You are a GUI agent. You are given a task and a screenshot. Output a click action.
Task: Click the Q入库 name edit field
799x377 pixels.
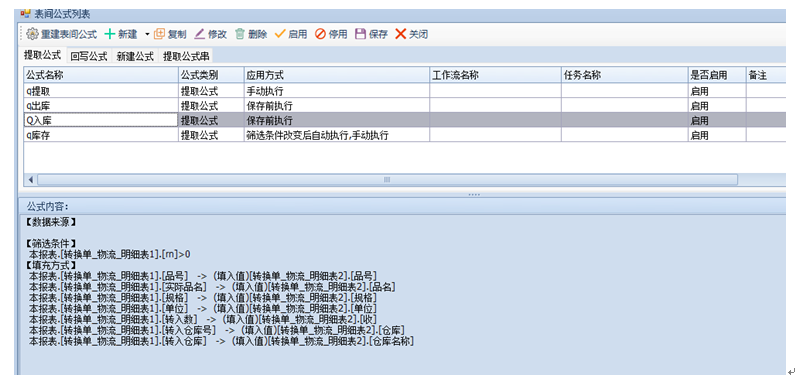(101, 120)
